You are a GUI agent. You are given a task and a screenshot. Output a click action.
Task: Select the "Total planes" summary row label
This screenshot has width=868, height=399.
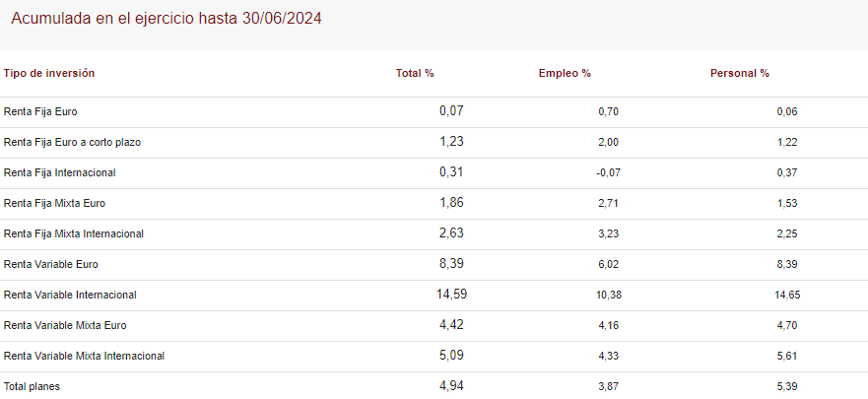(32, 386)
